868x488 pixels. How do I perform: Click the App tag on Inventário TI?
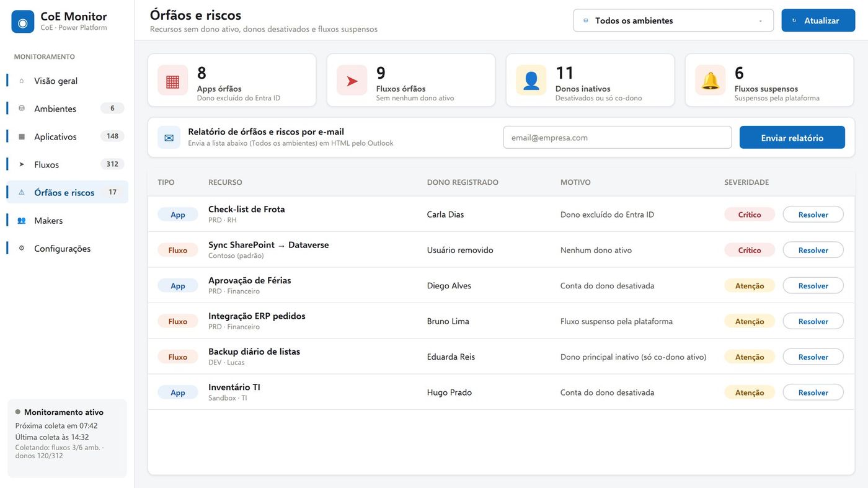178,393
